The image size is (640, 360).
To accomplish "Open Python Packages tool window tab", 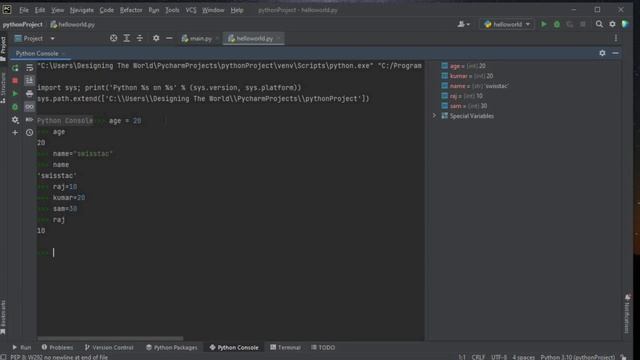I will coord(171,347).
